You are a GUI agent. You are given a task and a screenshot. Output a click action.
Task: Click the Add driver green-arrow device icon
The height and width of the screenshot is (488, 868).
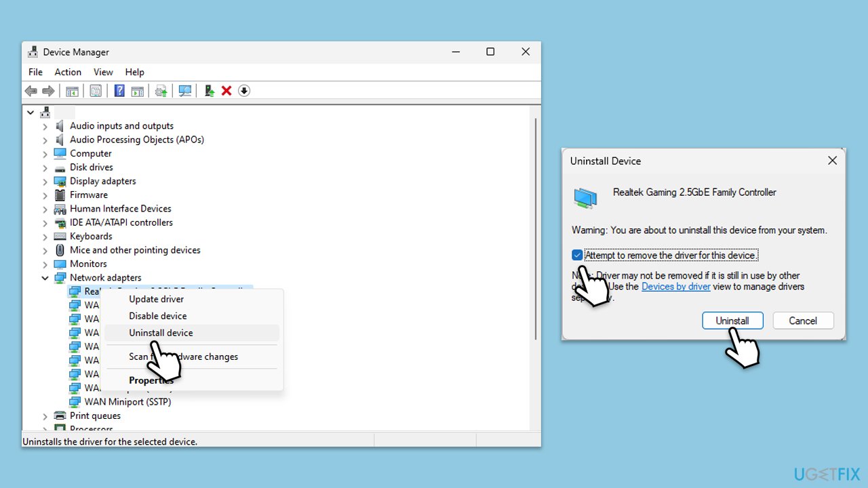click(210, 91)
